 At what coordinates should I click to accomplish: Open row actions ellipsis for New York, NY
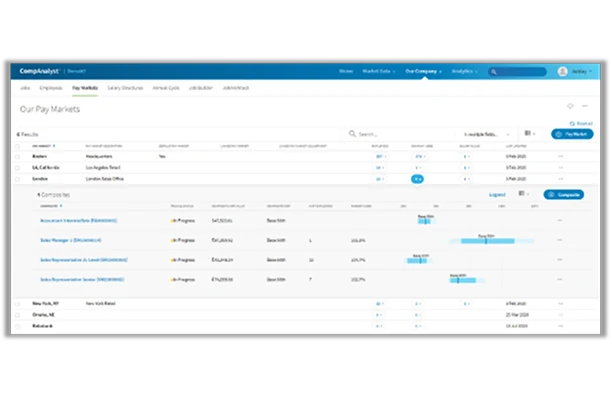[560, 304]
